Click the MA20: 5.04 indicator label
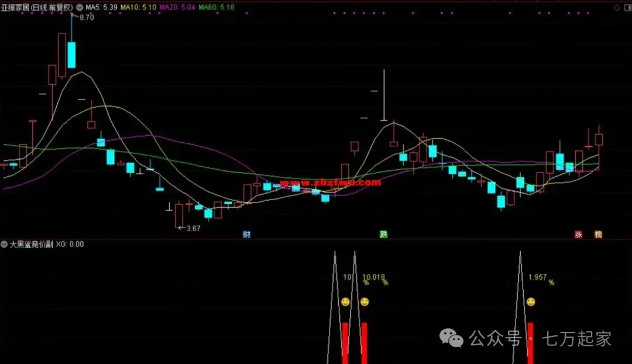 177,7
